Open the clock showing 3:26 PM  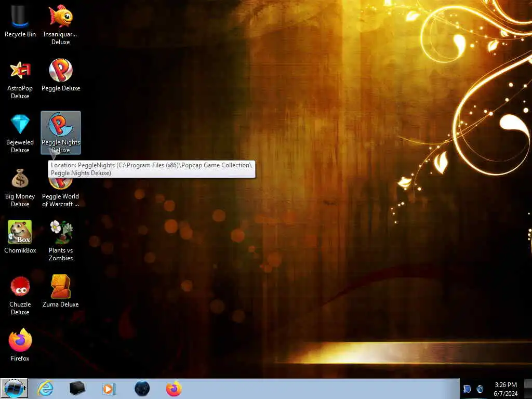click(506, 389)
